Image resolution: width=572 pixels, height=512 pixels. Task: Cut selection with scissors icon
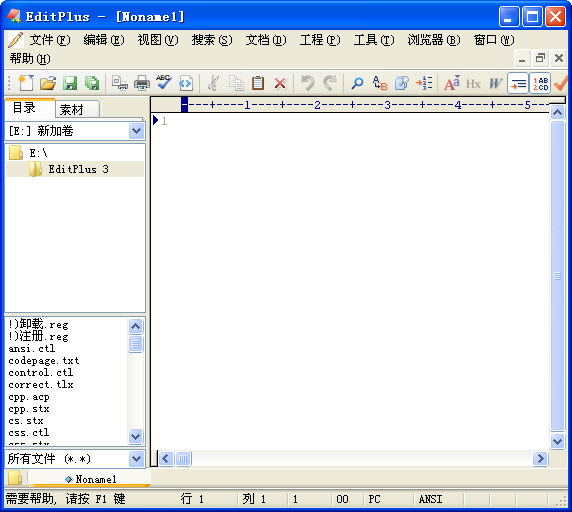[213, 83]
